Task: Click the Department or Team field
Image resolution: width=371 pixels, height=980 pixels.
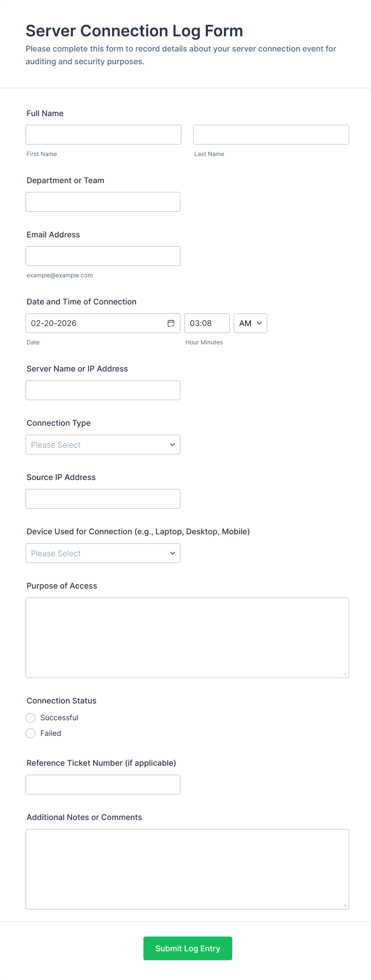Action: tap(103, 202)
